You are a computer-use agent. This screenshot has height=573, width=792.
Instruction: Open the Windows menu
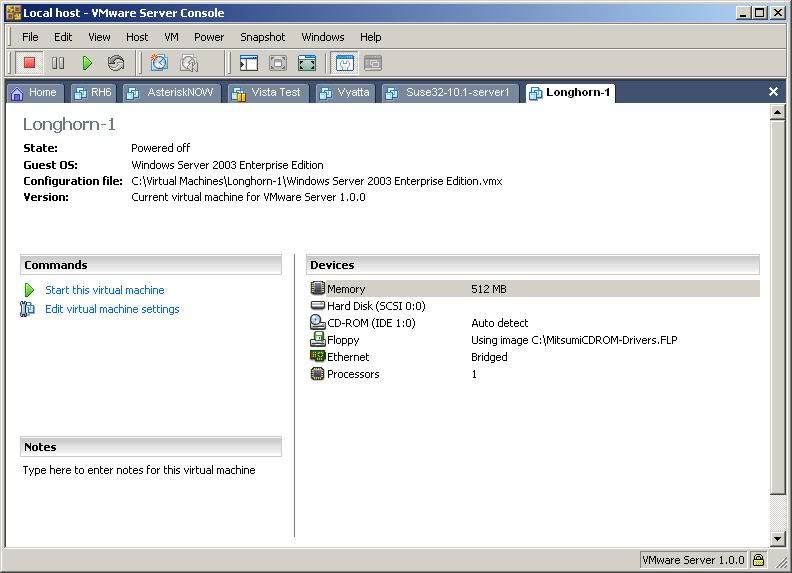click(323, 37)
